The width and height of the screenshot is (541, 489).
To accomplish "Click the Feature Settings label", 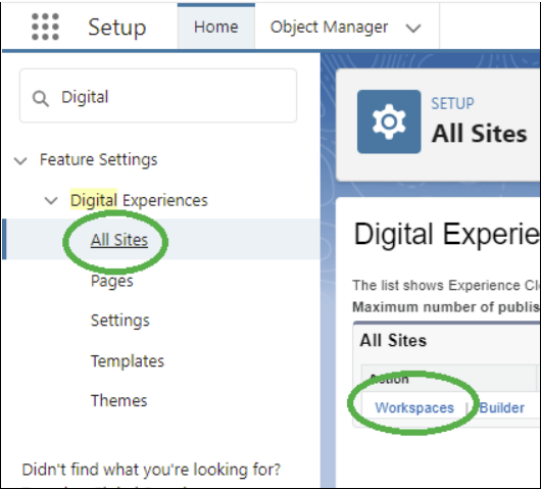I will (x=98, y=159).
